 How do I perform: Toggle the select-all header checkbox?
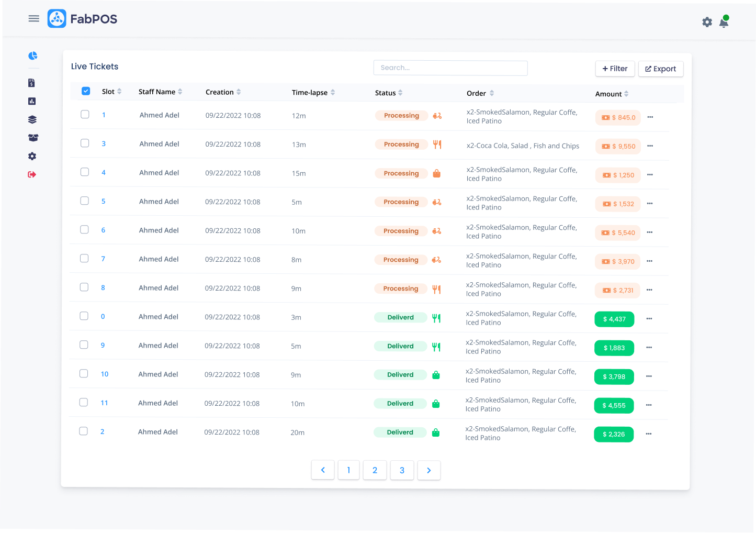[x=86, y=91]
